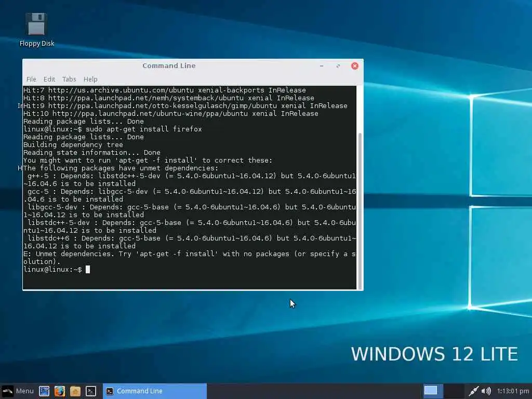532x399 pixels.
Task: Open the Help menu in Command Line
Action: click(90, 79)
